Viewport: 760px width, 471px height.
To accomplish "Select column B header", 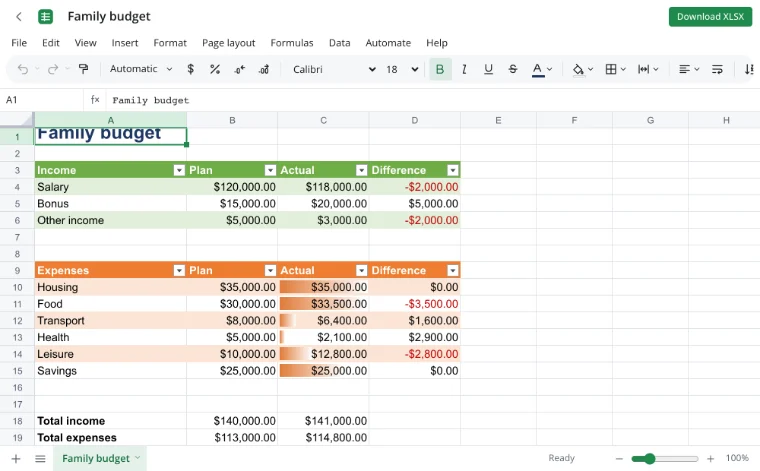I will tap(232, 120).
